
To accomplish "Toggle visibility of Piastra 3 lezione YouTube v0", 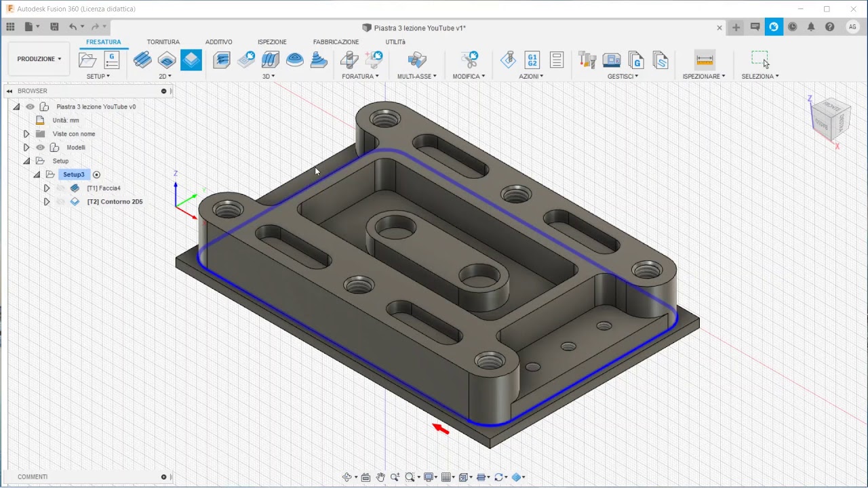I will tap(30, 106).
